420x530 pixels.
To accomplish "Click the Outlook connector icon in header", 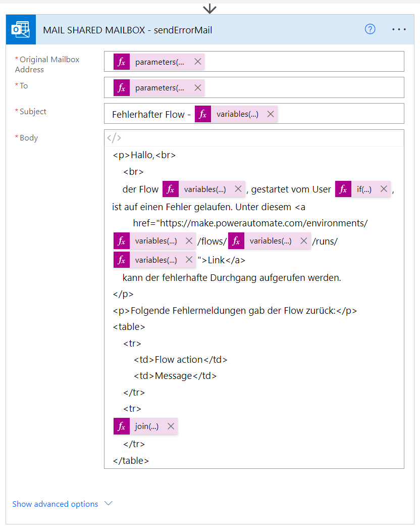I will pos(21,30).
